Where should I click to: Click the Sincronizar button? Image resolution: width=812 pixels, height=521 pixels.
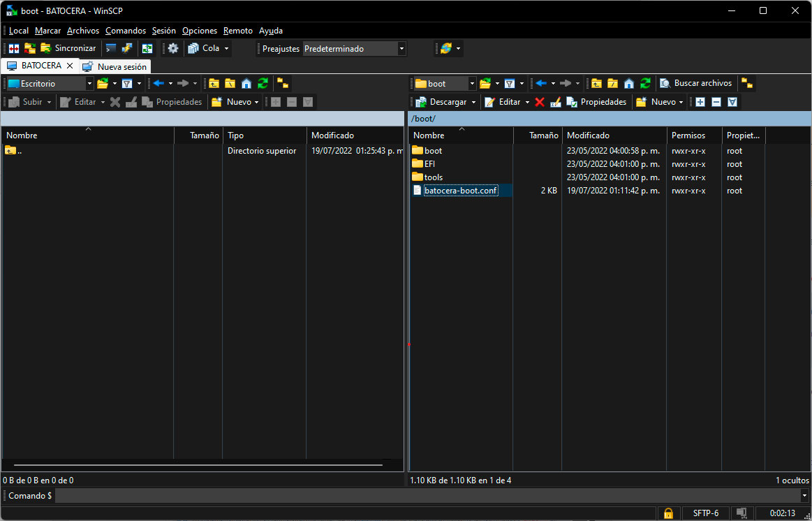(x=68, y=48)
